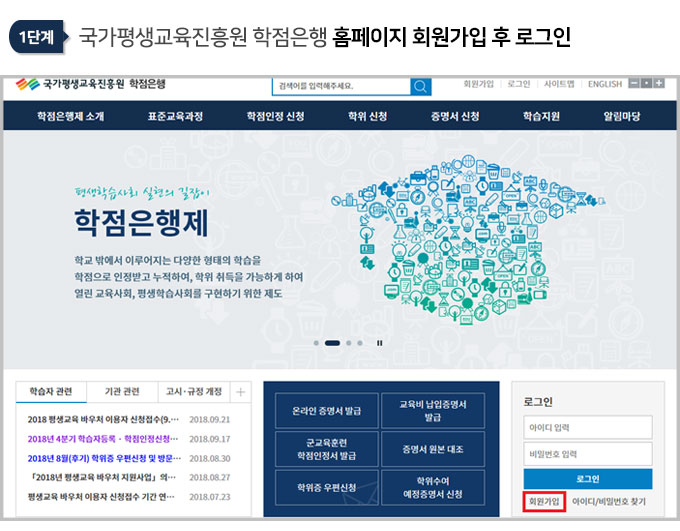Focus the 아이디 입력 field

click(588, 427)
